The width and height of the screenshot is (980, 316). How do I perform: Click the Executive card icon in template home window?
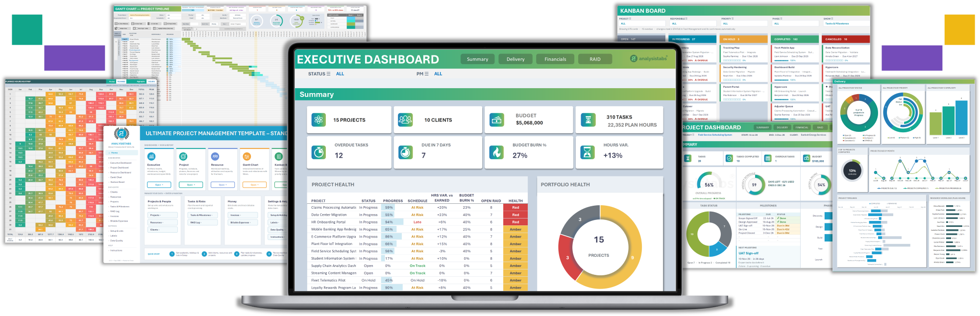point(151,156)
